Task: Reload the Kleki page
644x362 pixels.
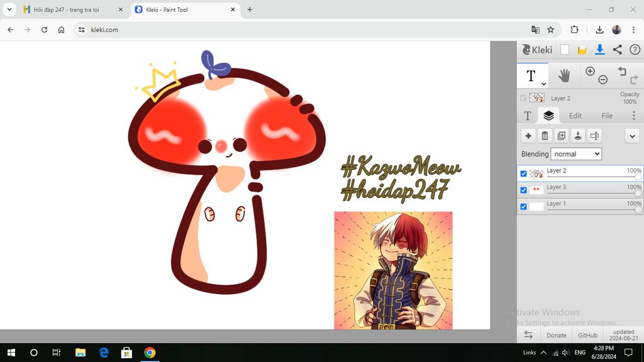Action: [45, 30]
